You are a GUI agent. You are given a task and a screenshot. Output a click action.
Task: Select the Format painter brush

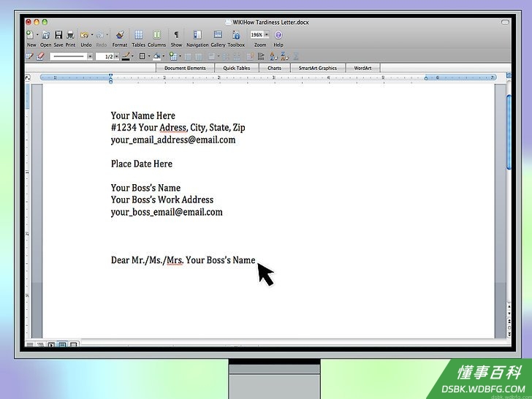point(120,34)
